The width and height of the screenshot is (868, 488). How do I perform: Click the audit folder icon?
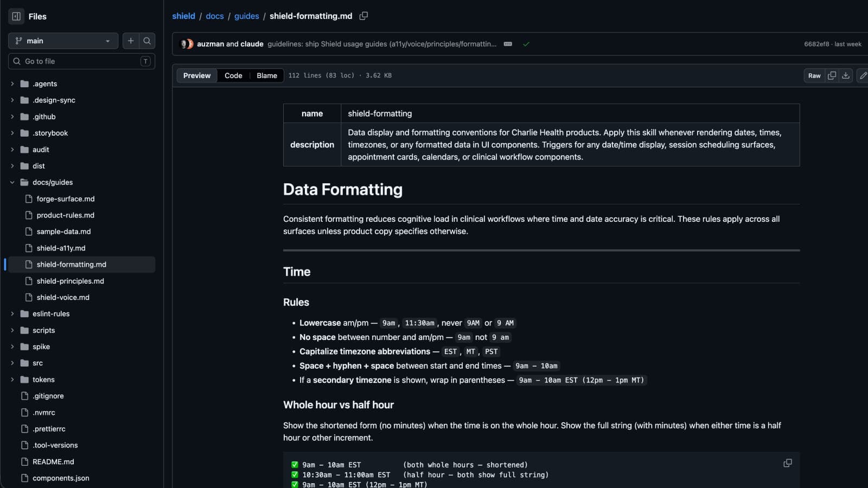coord(24,150)
